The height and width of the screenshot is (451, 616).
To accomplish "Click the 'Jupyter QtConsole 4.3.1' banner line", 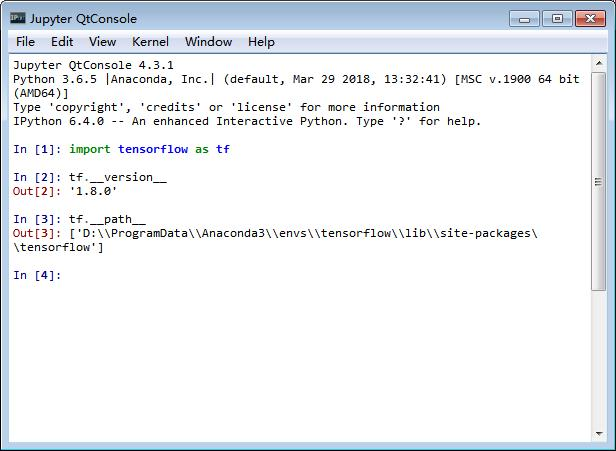I will [x=93, y=65].
